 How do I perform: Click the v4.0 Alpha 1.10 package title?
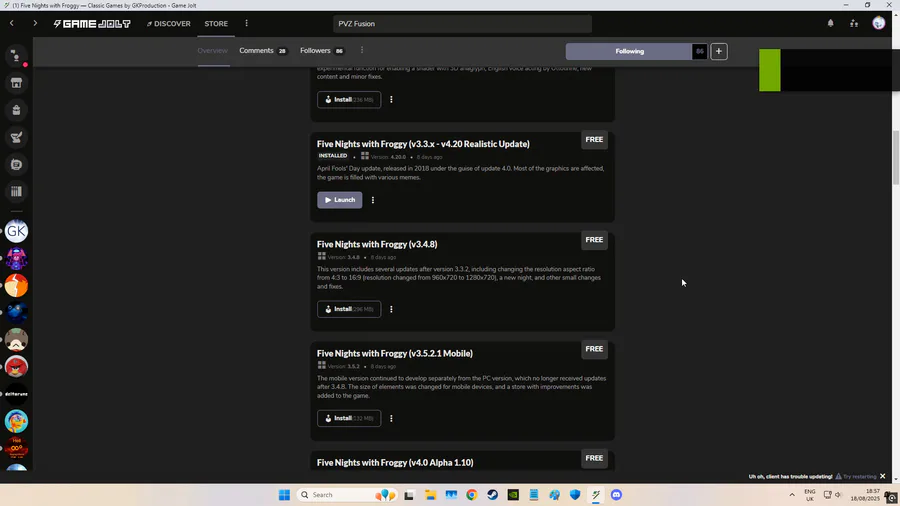click(x=395, y=462)
